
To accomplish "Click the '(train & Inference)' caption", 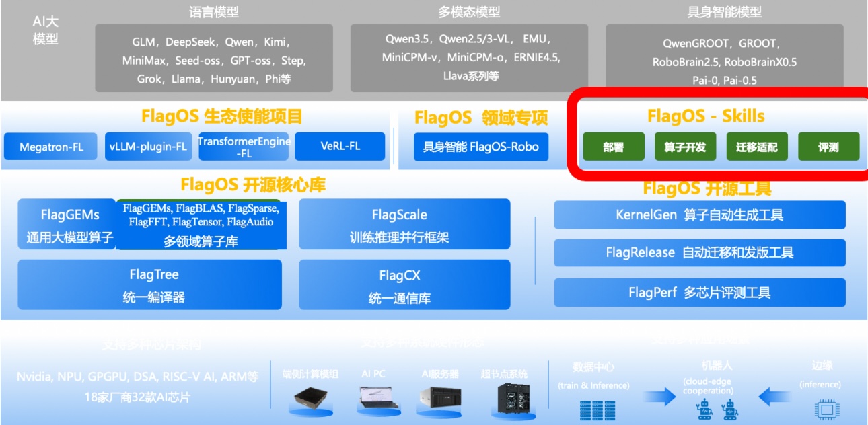I will [x=593, y=385].
